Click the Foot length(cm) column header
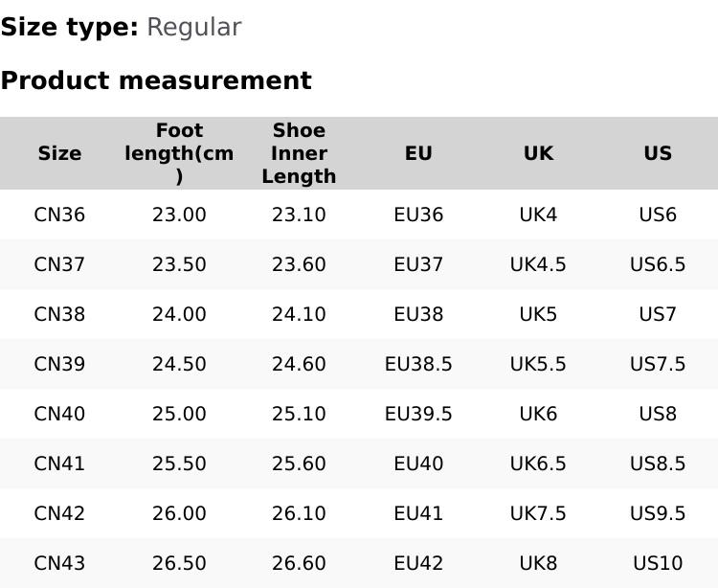The width and height of the screenshot is (718, 588). pos(179,153)
